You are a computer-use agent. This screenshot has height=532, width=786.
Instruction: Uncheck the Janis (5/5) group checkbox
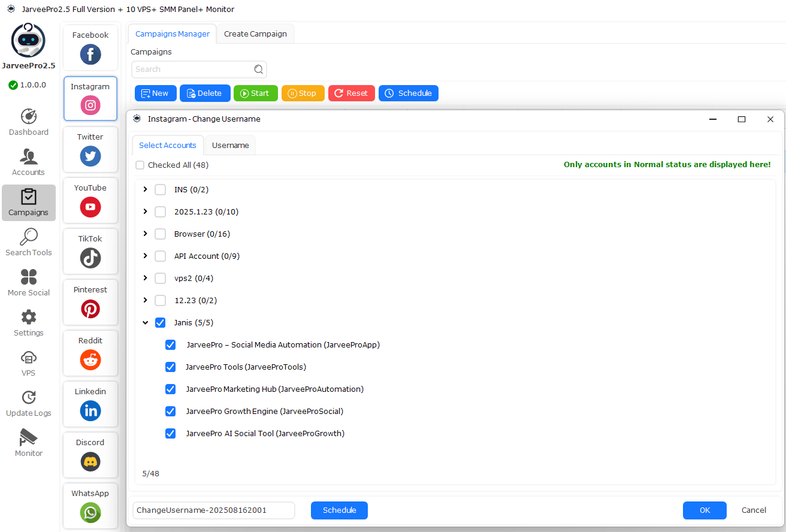(161, 322)
